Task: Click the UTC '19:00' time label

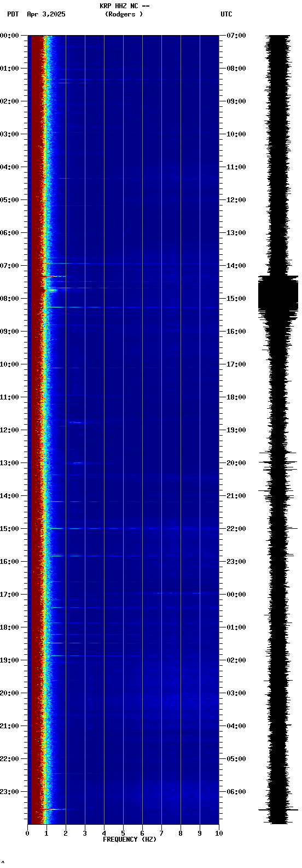Action: coord(236,430)
